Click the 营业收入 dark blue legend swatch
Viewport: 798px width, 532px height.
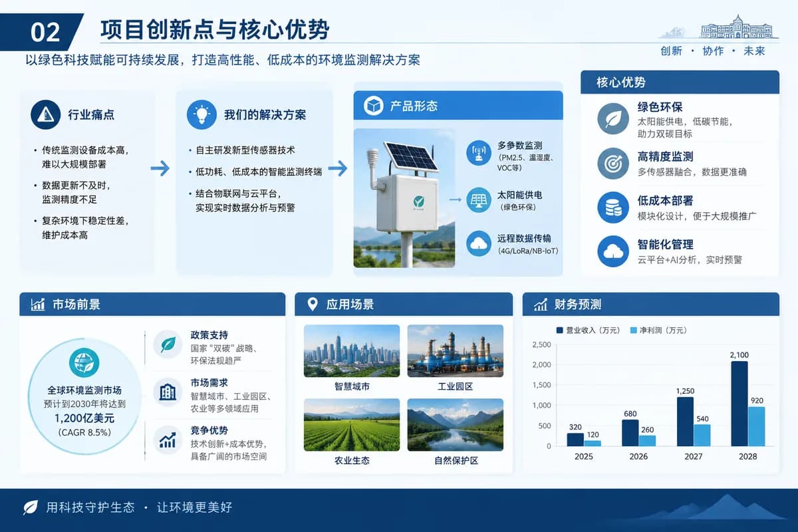click(x=559, y=330)
